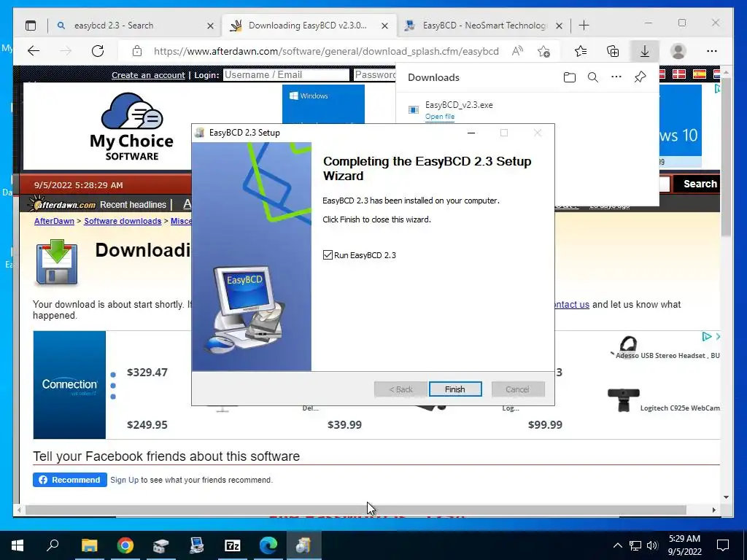The image size is (747, 560).
Task: Minimize the EasyBCD 2.3 Setup window
Action: coord(471,133)
